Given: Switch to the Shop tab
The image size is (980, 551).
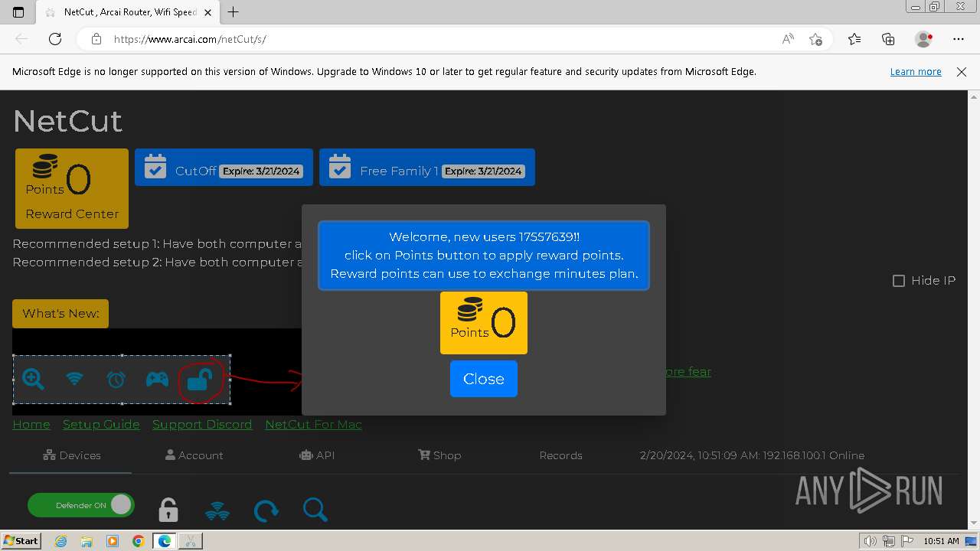Looking at the screenshot, I should click(439, 455).
